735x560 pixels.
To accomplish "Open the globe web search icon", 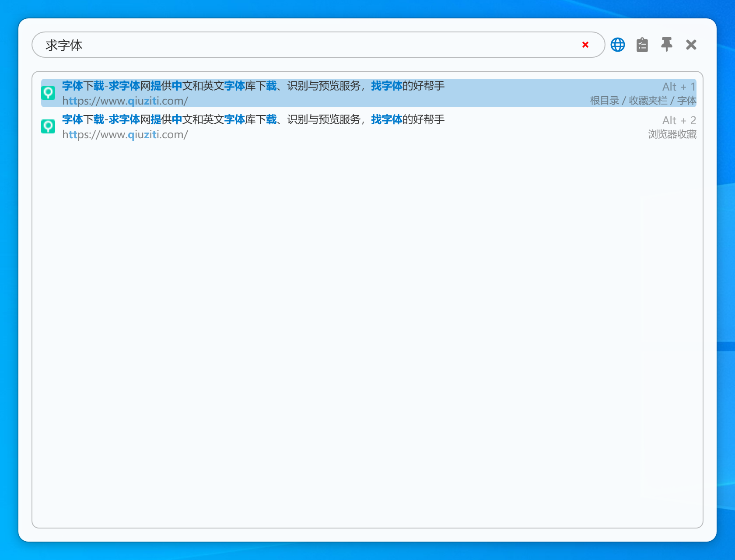I will pos(618,45).
